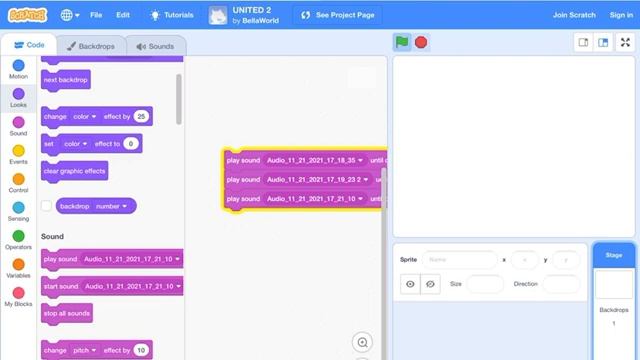Open the File menu
The height and width of the screenshot is (360, 640).
[96, 15]
